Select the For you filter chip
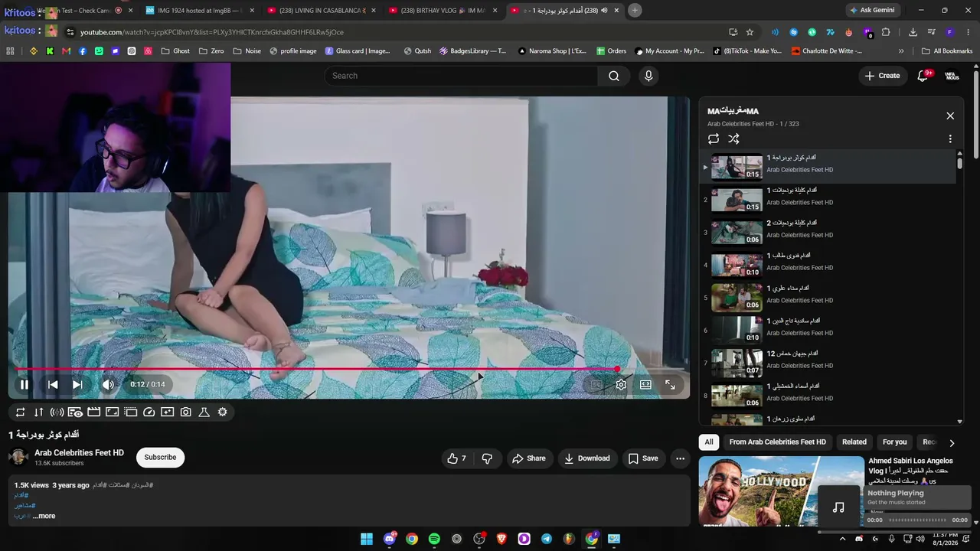This screenshot has width=980, height=551. tap(894, 442)
